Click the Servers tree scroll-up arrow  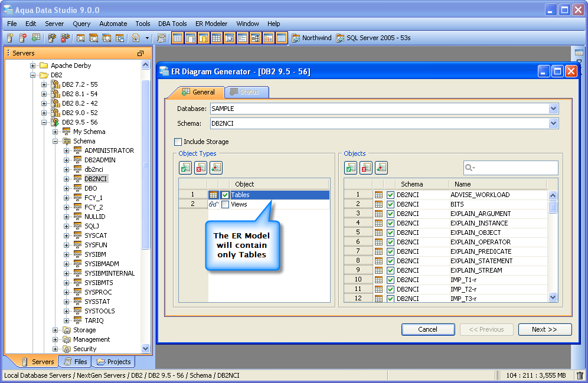(145, 65)
